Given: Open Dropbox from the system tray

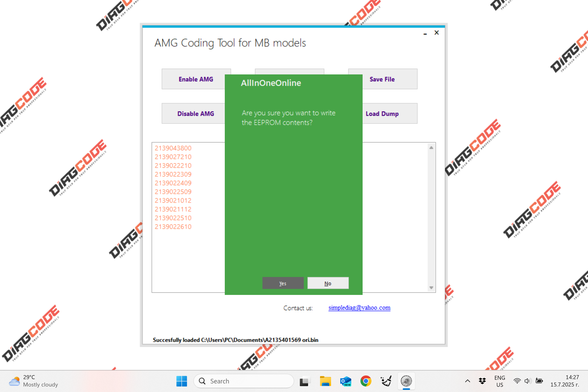Looking at the screenshot, I should (482, 381).
